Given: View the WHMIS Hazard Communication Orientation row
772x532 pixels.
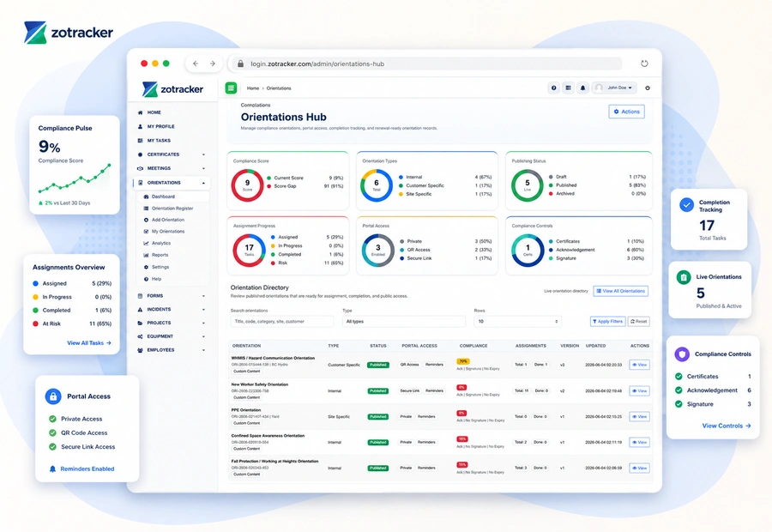Looking at the screenshot, I should pos(639,365).
